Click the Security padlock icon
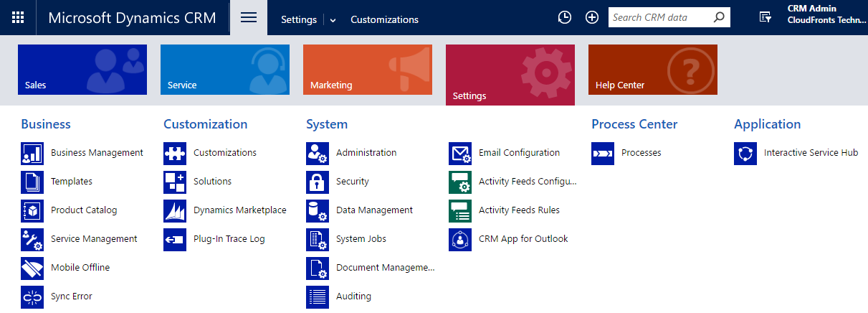Screen dimensions: 868x313 (318, 182)
